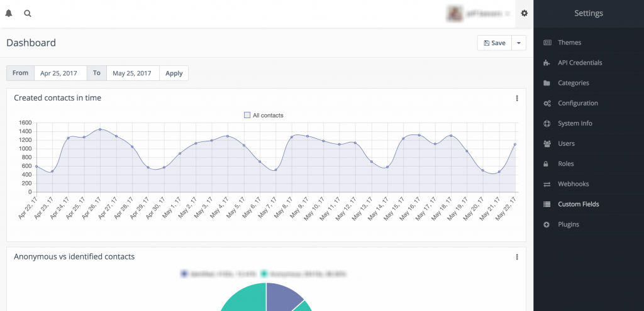Open Custom Fields in the settings menu

tap(578, 204)
